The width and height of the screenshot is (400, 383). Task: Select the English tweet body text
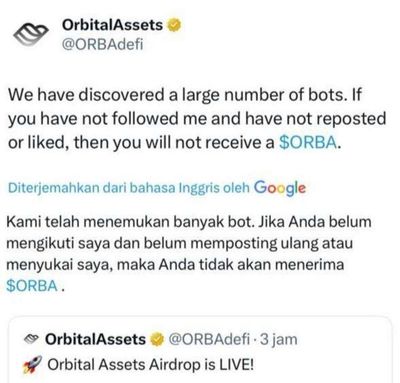pos(197,119)
